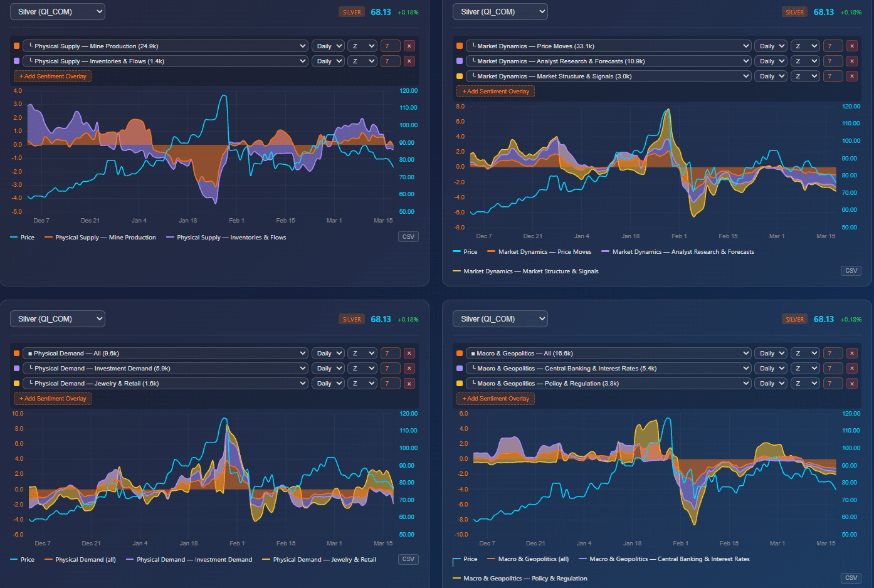This screenshot has height=588, width=874.
Task: Open the Mine Production (24.9k) series dropdown
Action: tap(166, 46)
